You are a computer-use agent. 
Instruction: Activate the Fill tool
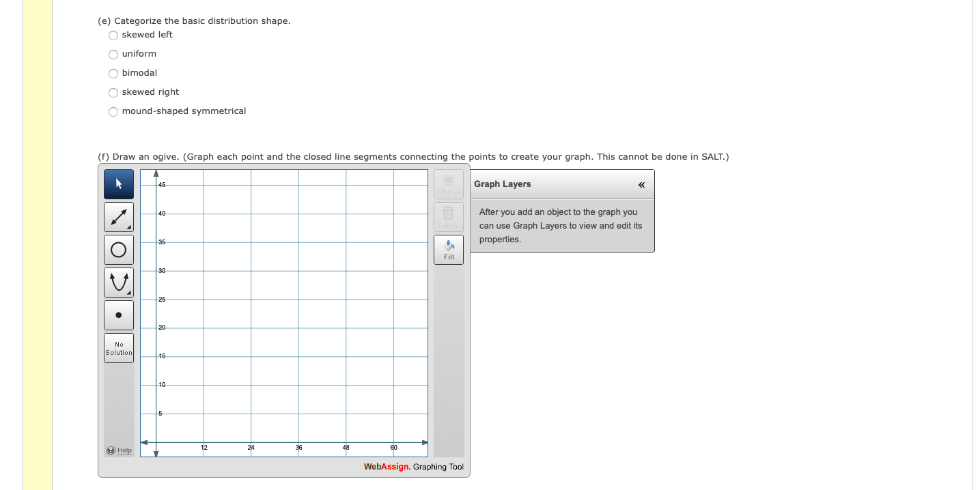point(448,248)
